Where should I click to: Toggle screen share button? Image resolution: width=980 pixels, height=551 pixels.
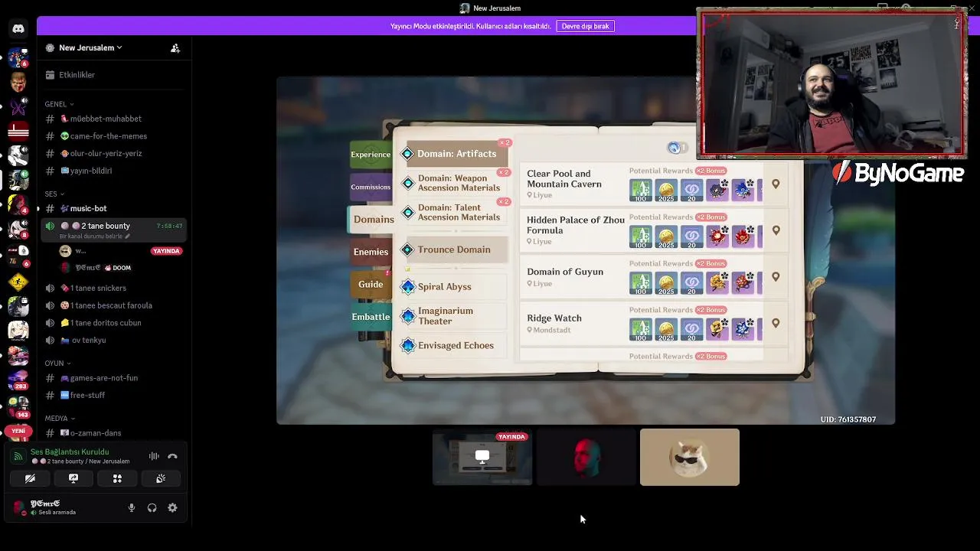pyautogui.click(x=73, y=478)
